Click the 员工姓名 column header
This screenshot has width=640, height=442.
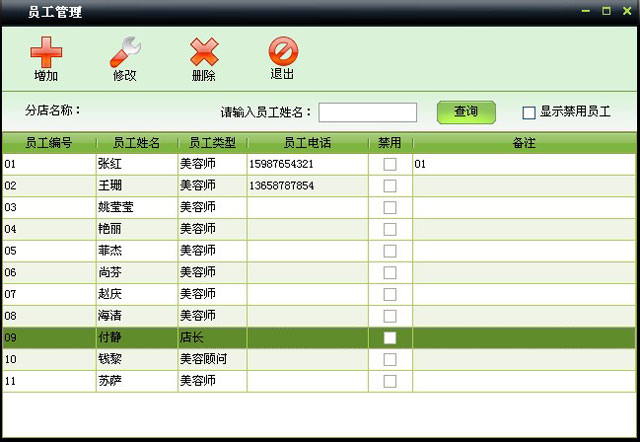pyautogui.click(x=136, y=143)
